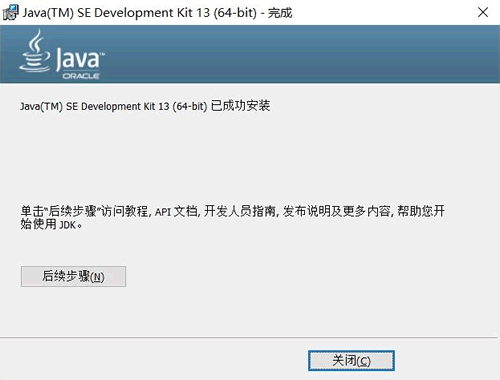Close the dialog with the X button
Image resolution: width=500 pixels, height=380 pixels.
(483, 13)
